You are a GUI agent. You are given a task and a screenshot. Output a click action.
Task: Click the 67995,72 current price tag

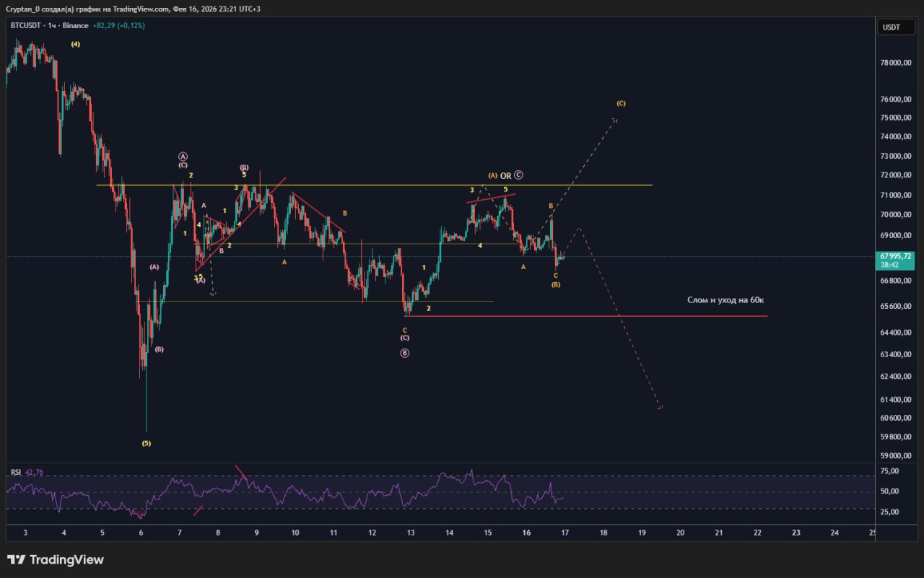coord(894,256)
